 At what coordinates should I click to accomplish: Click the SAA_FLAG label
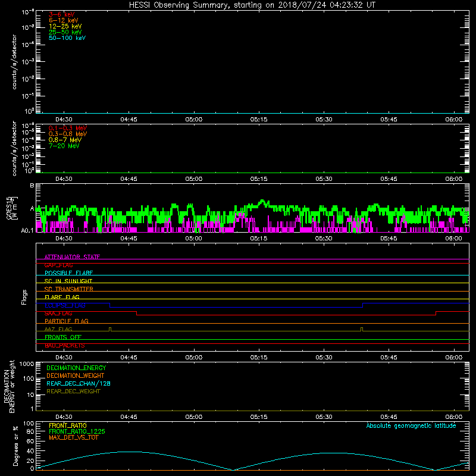pos(58,314)
